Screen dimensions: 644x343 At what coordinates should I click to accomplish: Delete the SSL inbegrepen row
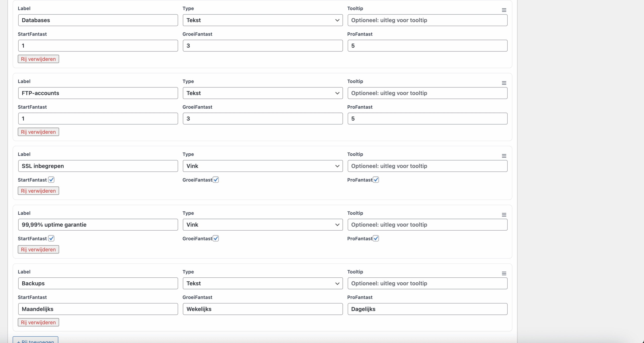[38, 191]
